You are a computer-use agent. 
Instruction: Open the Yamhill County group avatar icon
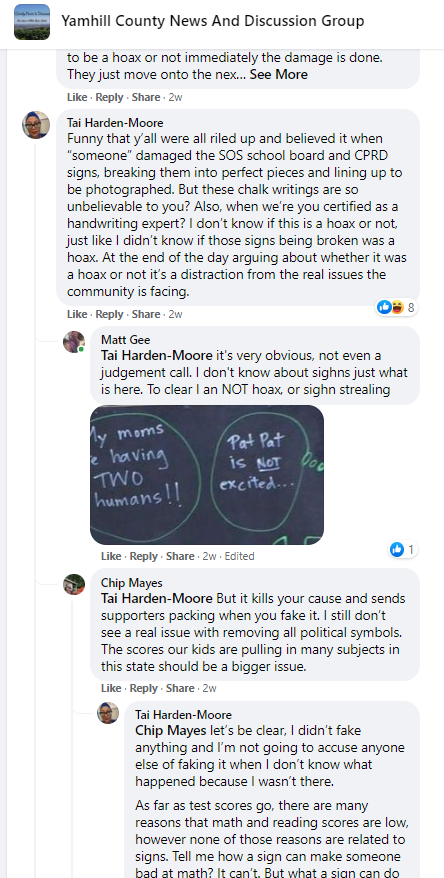[32, 22]
